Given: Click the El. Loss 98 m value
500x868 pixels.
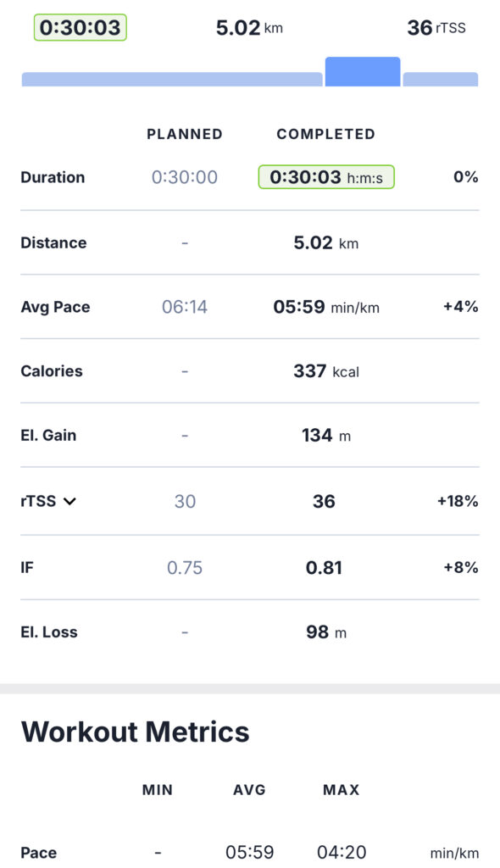Looking at the screenshot, I should coord(326,632).
